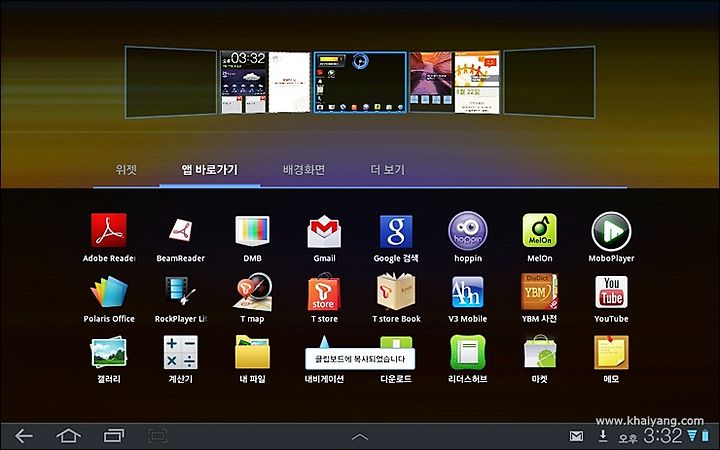Open the YBM 사전 dictionary app
720x450 pixels.
click(x=540, y=291)
